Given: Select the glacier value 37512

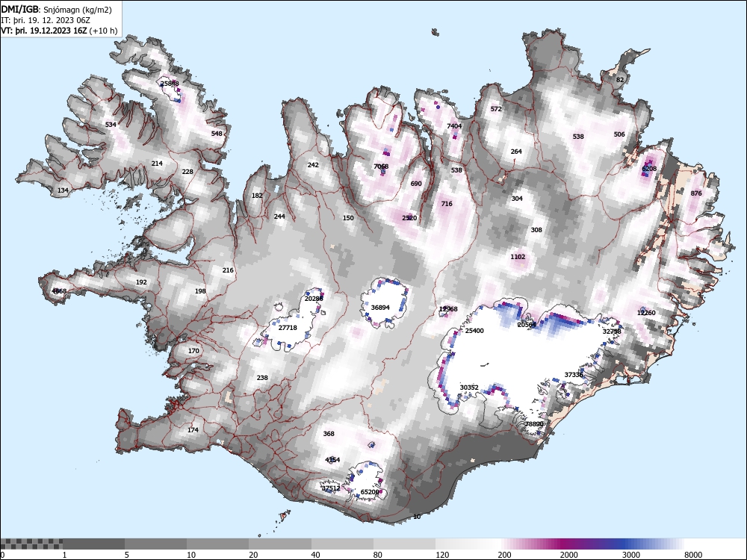Looking at the screenshot, I should point(331,488).
